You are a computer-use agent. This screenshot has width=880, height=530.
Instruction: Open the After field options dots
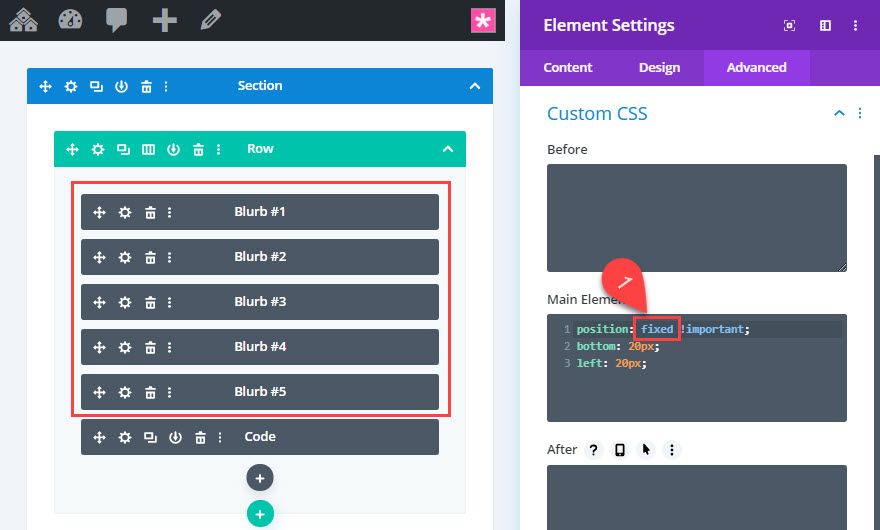672,450
